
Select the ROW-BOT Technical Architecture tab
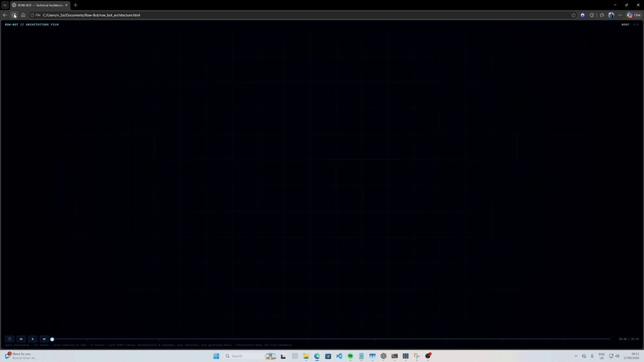pos(40,5)
